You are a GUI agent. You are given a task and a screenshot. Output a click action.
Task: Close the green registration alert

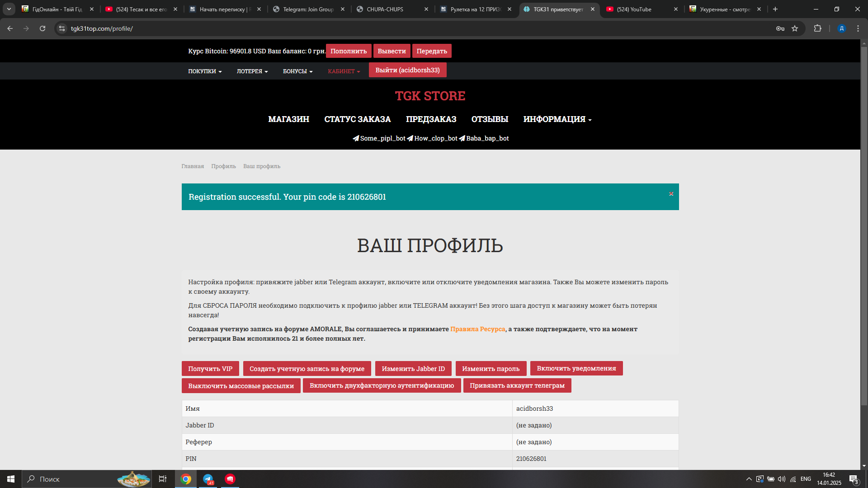[x=671, y=194]
